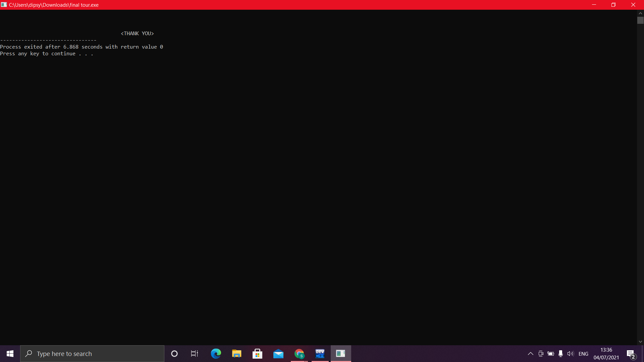The image size is (644, 362).
Task: Switch to Google Chrome in the taskbar
Action: click(x=299, y=354)
